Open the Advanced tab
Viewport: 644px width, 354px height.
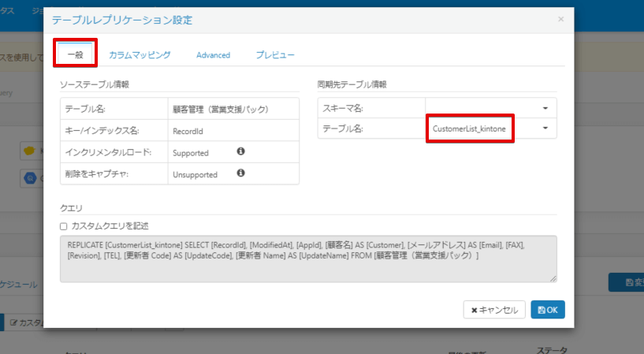[213, 54]
